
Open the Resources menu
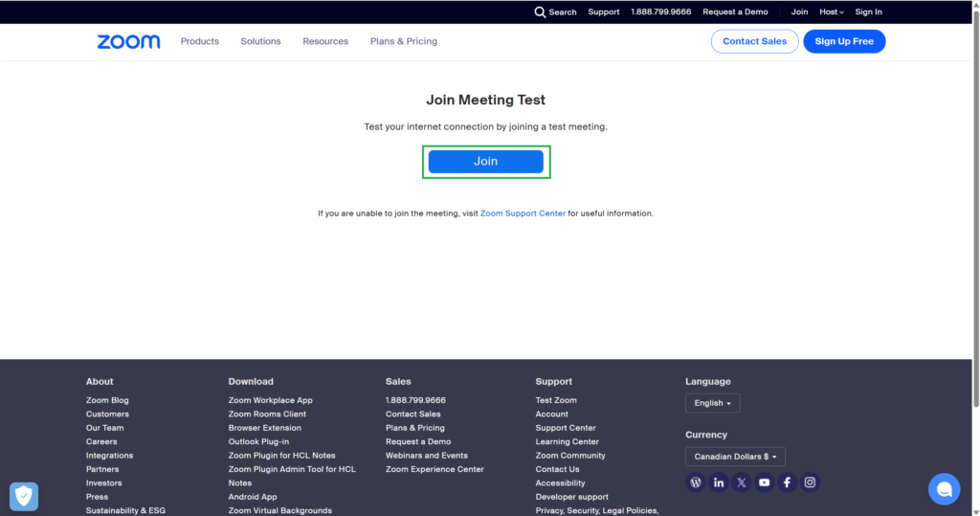pos(325,41)
